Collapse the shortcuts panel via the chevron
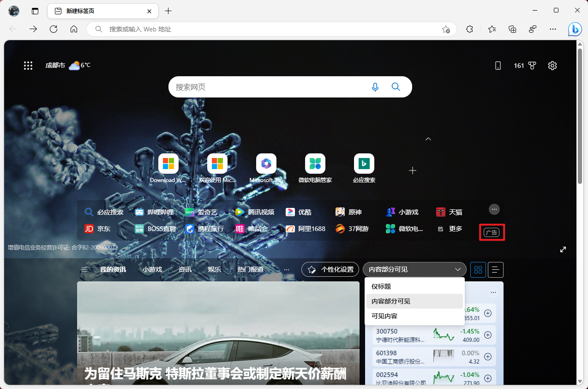The height and width of the screenshot is (389, 588). pos(428,138)
